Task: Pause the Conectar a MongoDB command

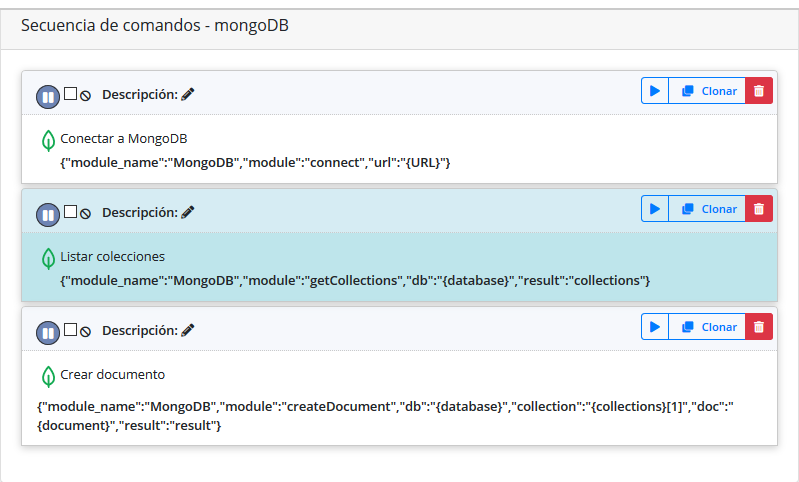Action: click(48, 97)
